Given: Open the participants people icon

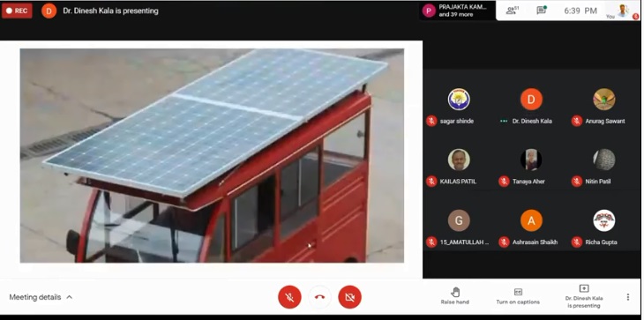Looking at the screenshot, I should pos(513,11).
